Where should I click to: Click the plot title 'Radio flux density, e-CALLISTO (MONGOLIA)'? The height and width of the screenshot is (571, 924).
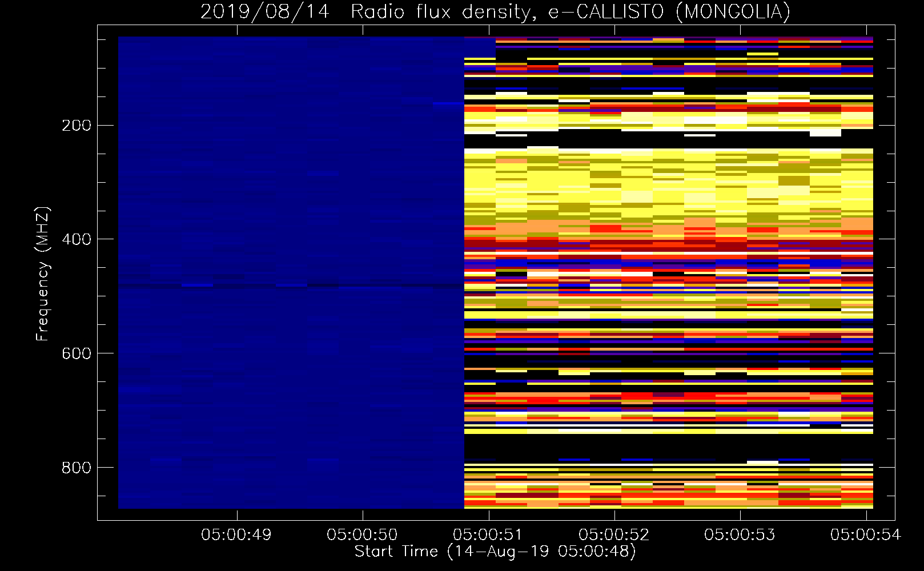point(570,11)
